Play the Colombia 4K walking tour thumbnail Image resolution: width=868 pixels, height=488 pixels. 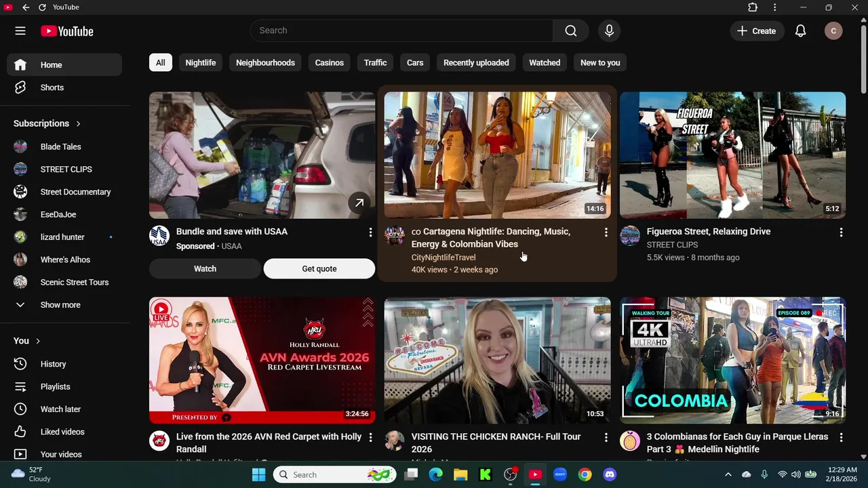732,361
